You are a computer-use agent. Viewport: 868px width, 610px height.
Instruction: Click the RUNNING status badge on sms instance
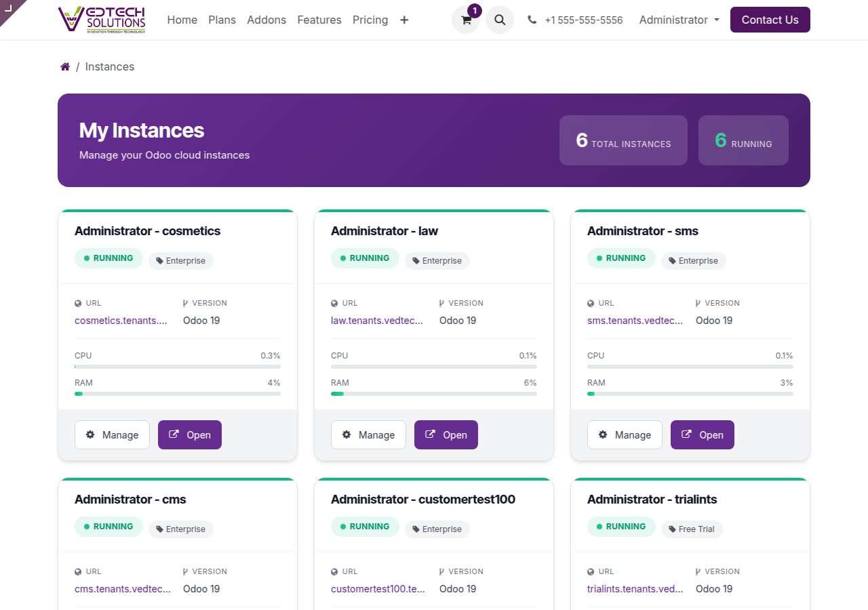pyautogui.click(x=621, y=258)
